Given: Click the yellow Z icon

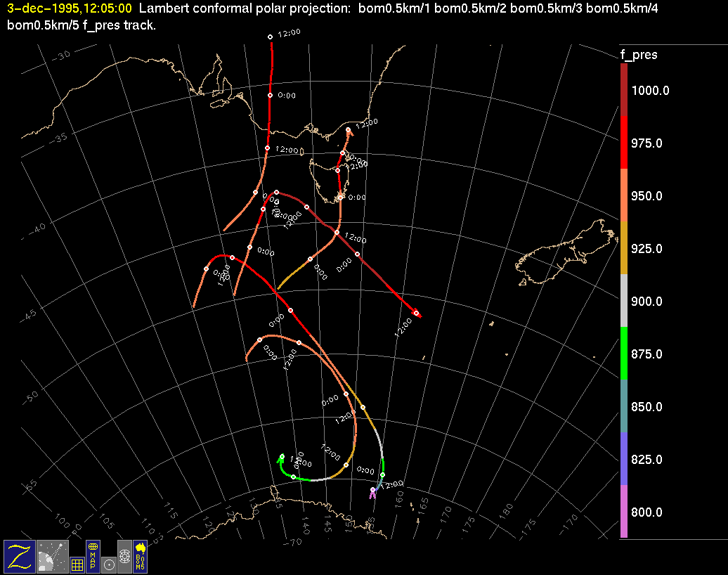Looking at the screenshot, I should 19,555.
